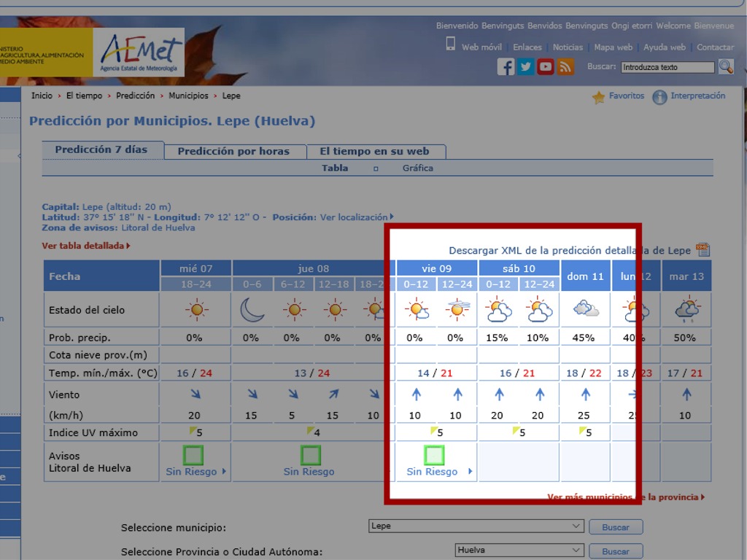This screenshot has height=560, width=747.
Task: Click the Web móvil phone icon
Action: click(x=451, y=44)
